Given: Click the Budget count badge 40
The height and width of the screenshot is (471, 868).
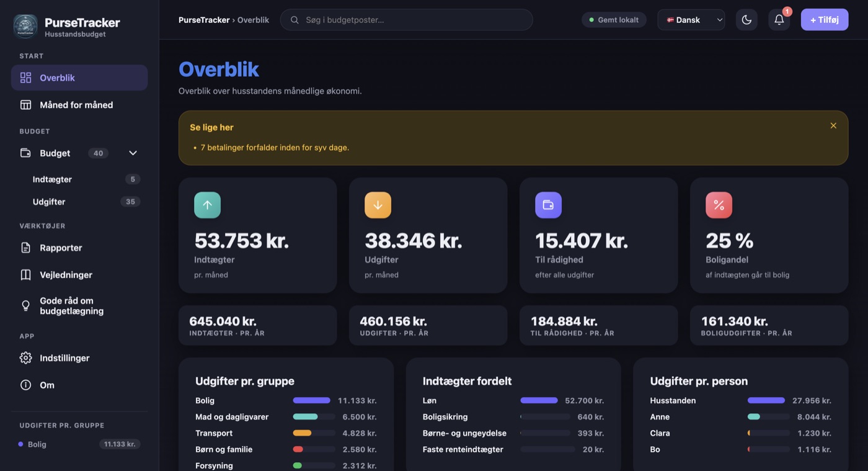Looking at the screenshot, I should tap(98, 153).
